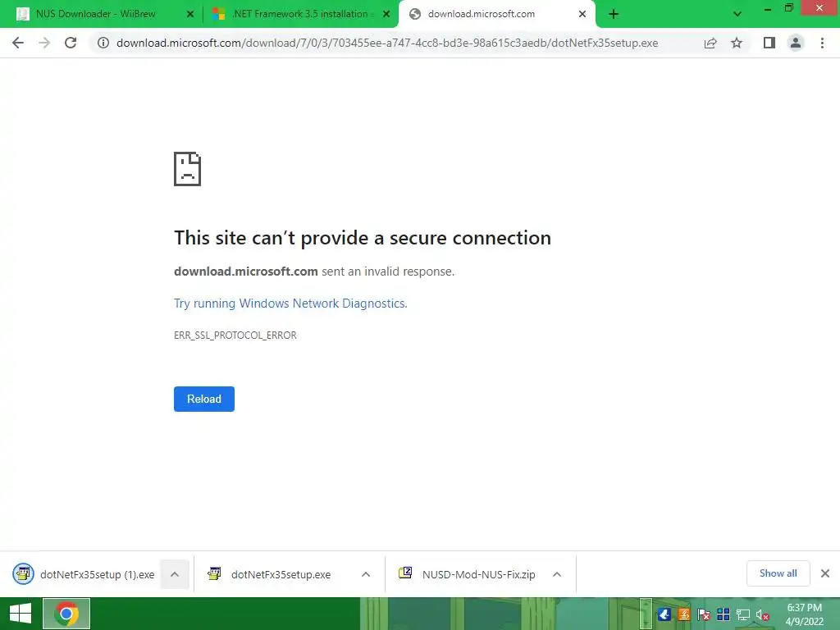Image resolution: width=840 pixels, height=630 pixels.
Task: Click the blue frog tray icon
Action: (x=664, y=614)
